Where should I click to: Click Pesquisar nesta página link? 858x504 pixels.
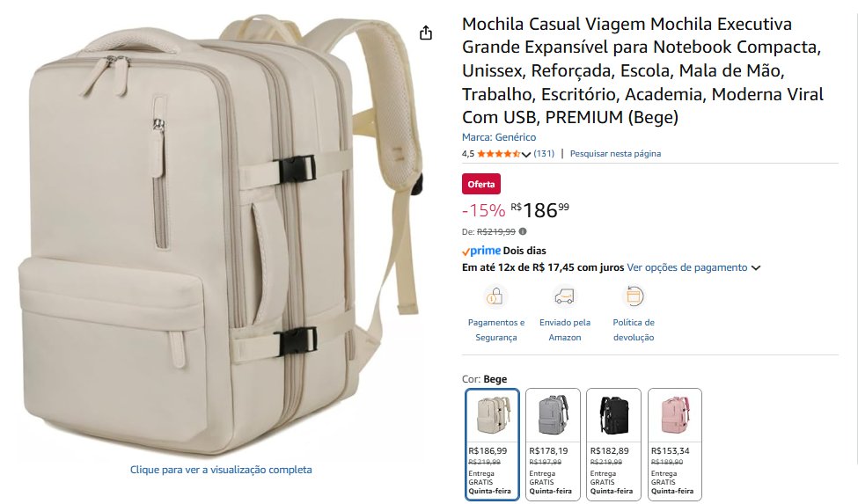615,154
